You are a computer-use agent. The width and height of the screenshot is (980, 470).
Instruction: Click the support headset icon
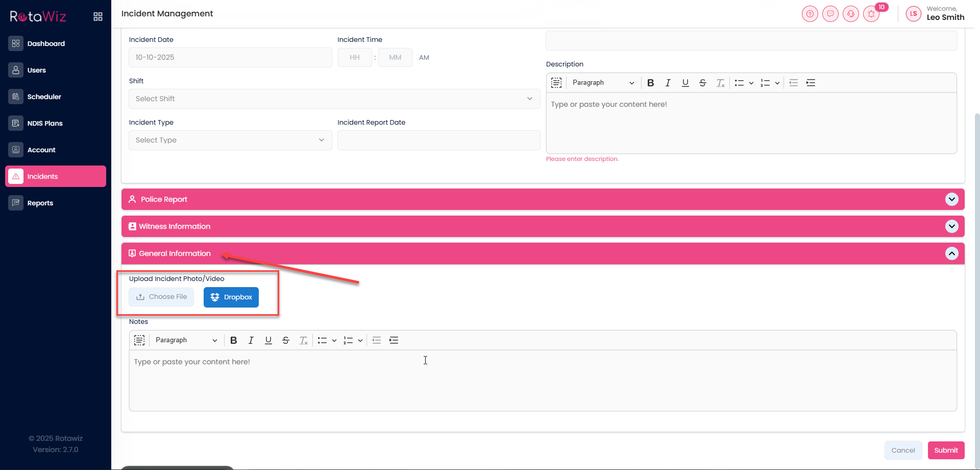click(851, 14)
